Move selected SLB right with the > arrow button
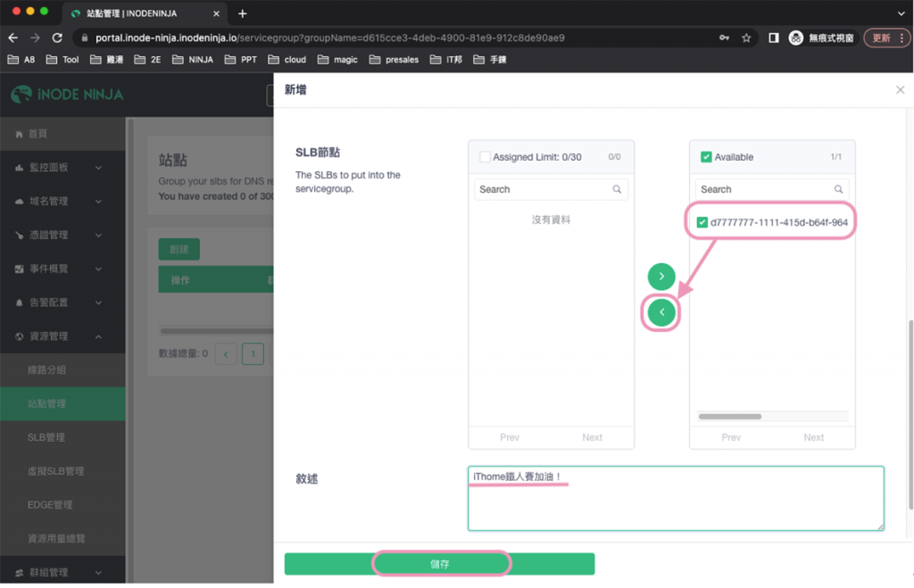This screenshot has width=914, height=588. [661, 277]
